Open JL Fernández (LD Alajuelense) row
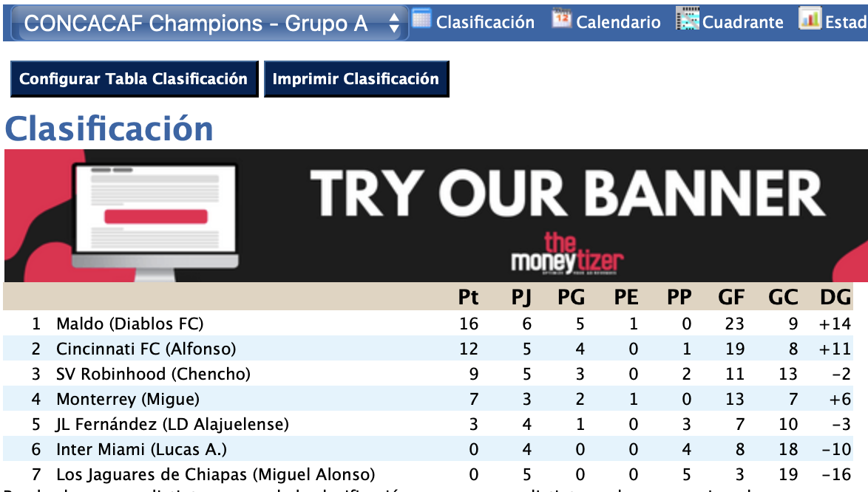 [x=172, y=424]
